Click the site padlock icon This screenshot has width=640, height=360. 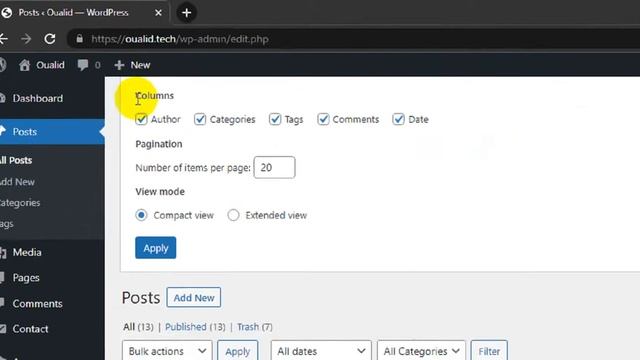pos(80,39)
